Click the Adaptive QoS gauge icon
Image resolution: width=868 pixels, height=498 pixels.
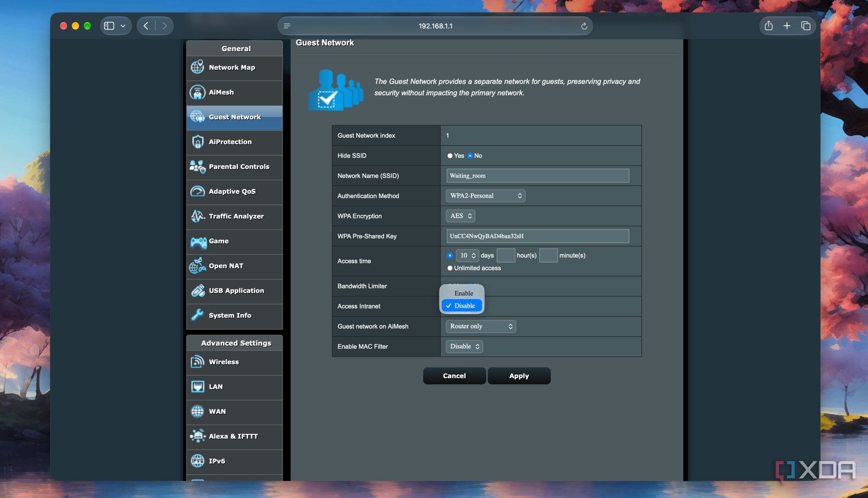[x=197, y=191]
